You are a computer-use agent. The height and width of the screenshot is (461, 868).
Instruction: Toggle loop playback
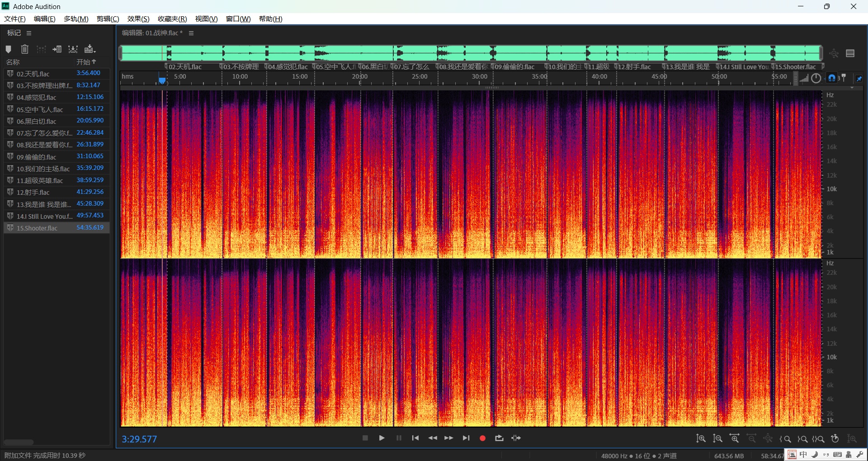tap(499, 438)
